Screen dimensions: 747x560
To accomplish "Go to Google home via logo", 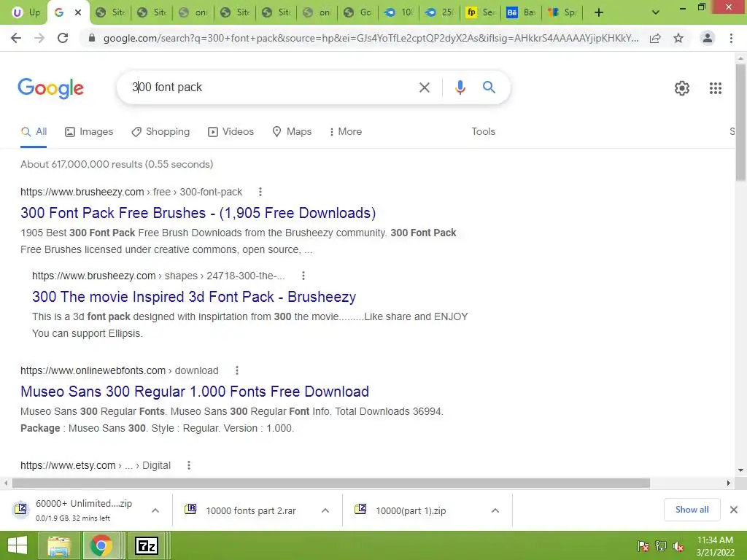I will tap(50, 88).
